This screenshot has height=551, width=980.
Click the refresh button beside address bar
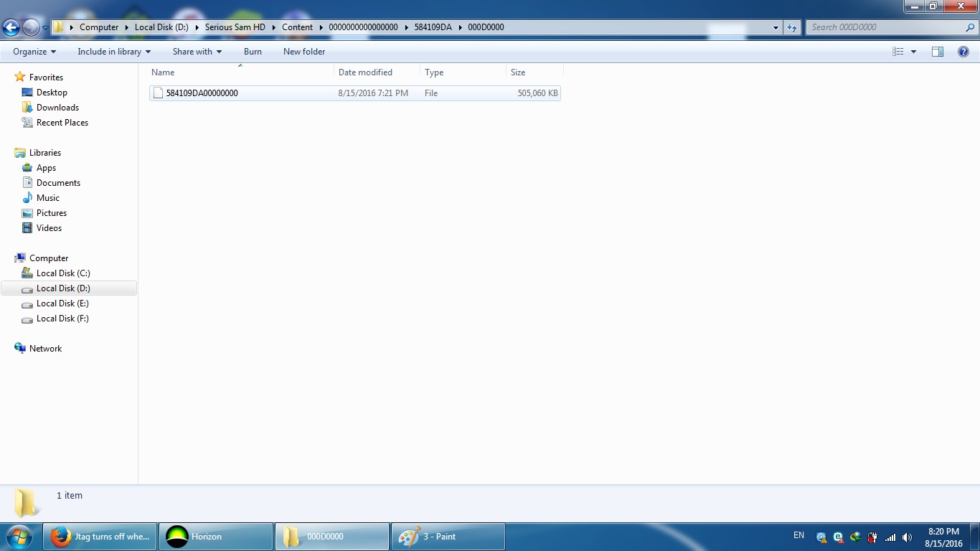(792, 27)
